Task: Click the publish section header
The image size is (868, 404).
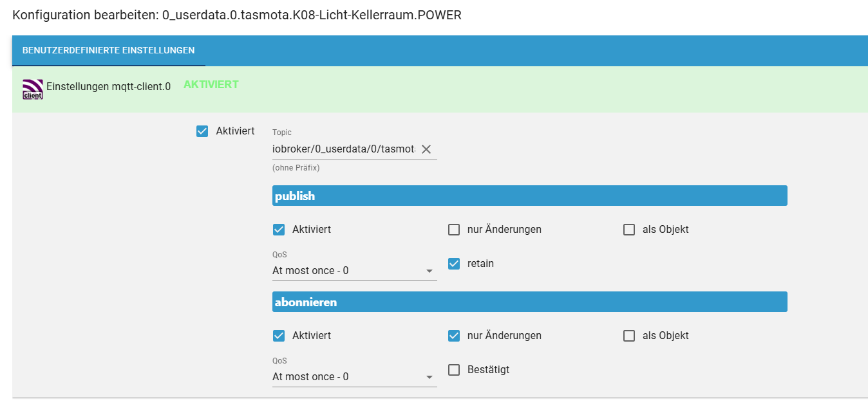Action: pos(529,196)
